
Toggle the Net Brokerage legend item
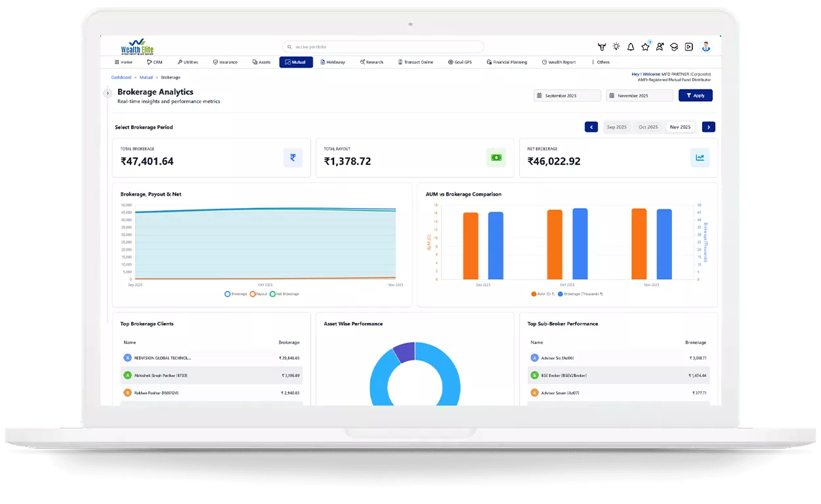[285, 293]
